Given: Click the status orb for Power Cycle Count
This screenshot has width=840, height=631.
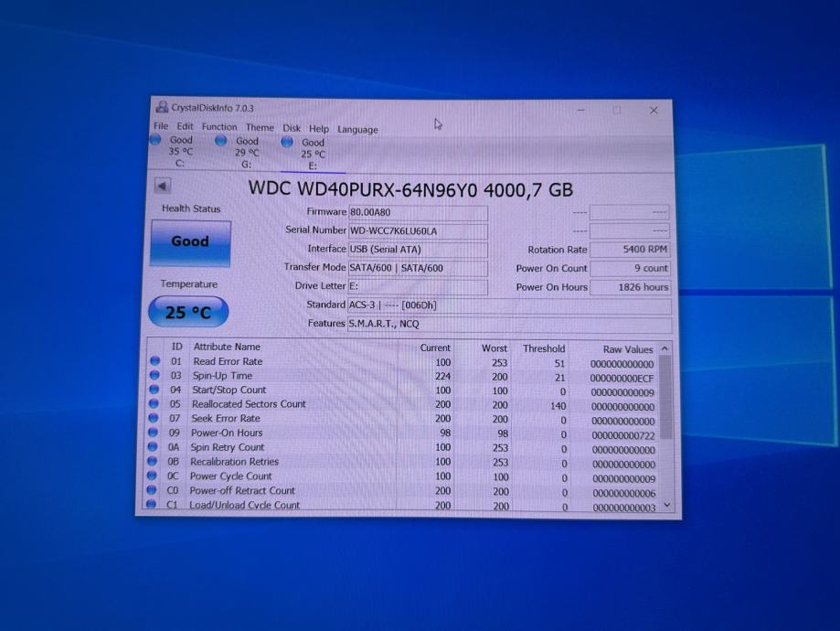Looking at the screenshot, I should click(x=152, y=475).
